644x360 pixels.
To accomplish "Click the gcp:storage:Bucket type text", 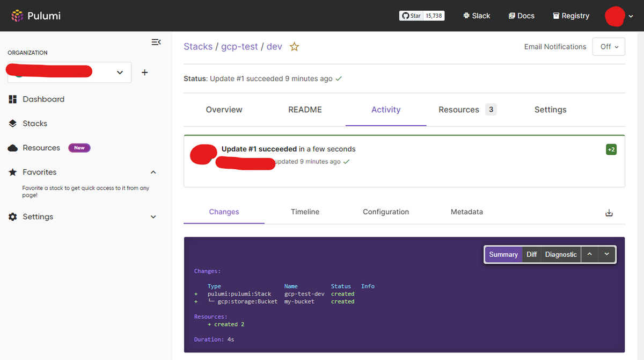I will [x=247, y=301].
